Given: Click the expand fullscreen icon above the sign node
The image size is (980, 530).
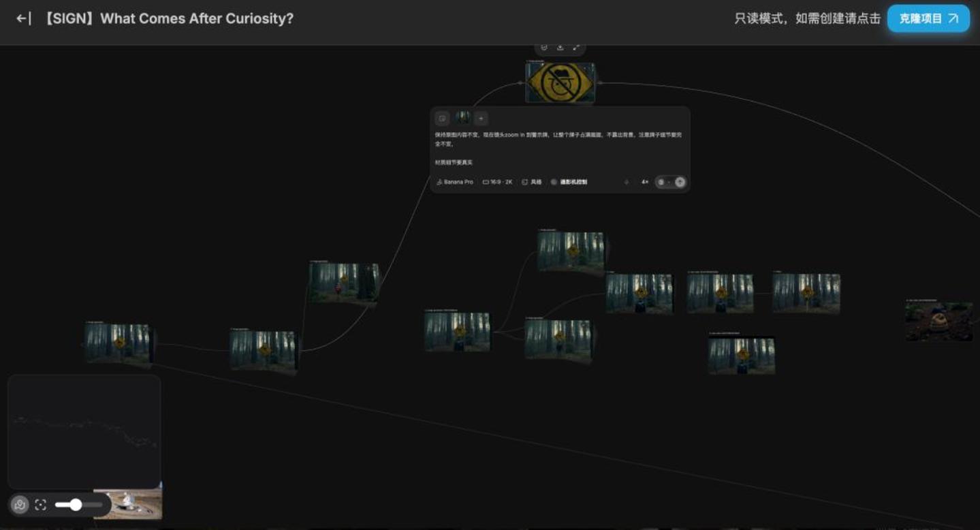Looking at the screenshot, I should point(576,47).
